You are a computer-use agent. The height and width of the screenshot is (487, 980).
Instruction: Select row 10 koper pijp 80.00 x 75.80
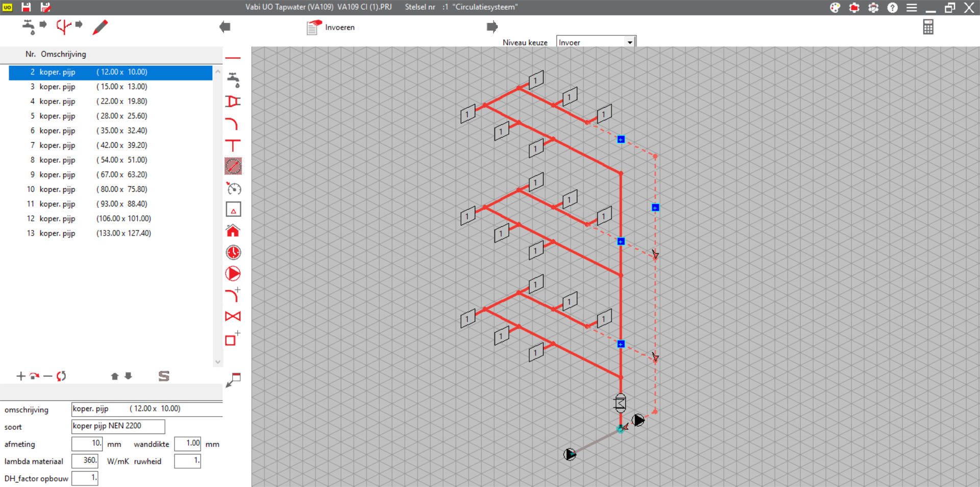tap(110, 190)
